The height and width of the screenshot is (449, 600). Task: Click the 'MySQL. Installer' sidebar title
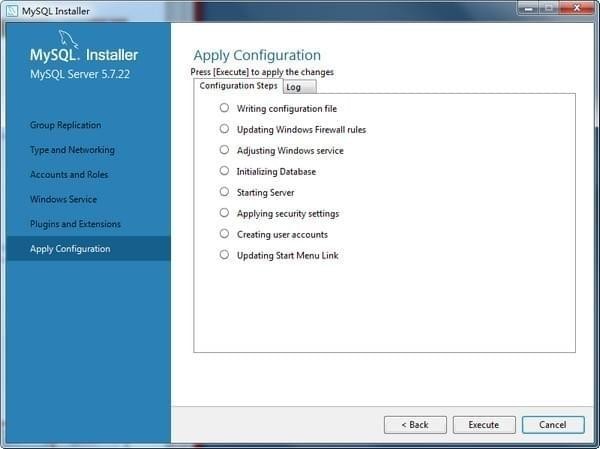pyautogui.click(x=84, y=55)
